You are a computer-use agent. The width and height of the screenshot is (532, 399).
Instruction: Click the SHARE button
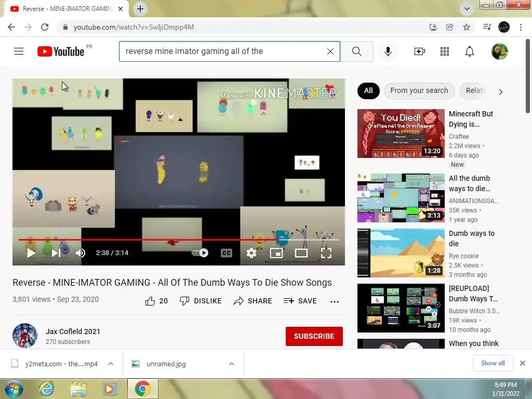(x=253, y=301)
